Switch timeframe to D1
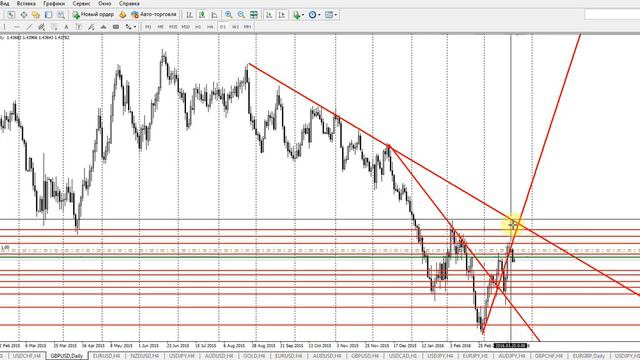The image size is (640, 360). tap(223, 27)
